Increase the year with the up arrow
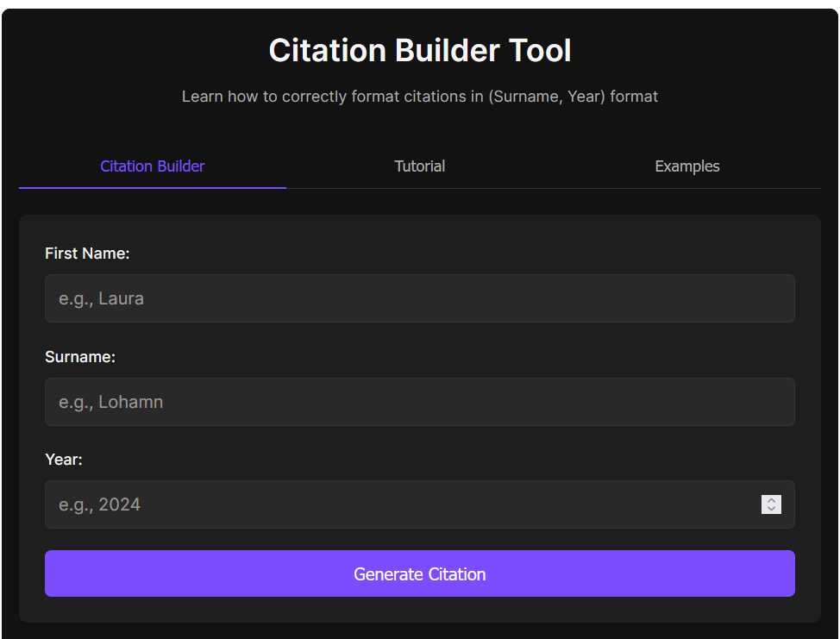The image size is (840, 639). click(x=771, y=500)
